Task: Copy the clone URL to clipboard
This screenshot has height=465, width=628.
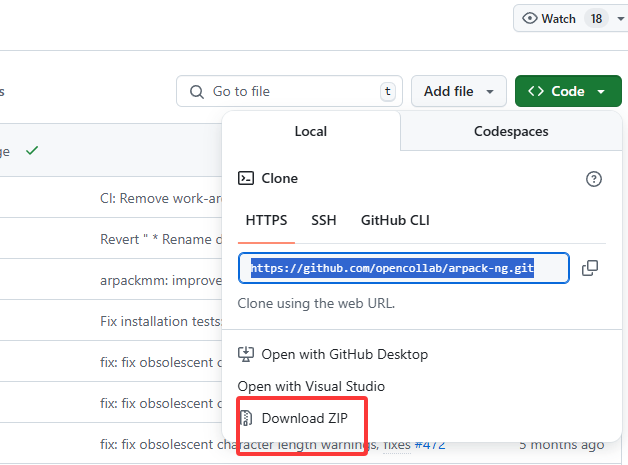Action: (590, 268)
